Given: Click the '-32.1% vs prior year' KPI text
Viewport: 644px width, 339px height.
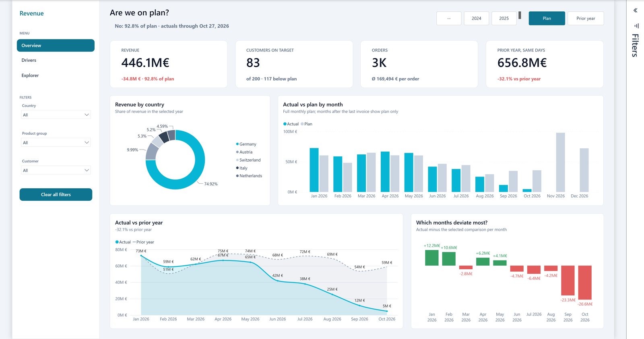Looking at the screenshot, I should coord(519,79).
